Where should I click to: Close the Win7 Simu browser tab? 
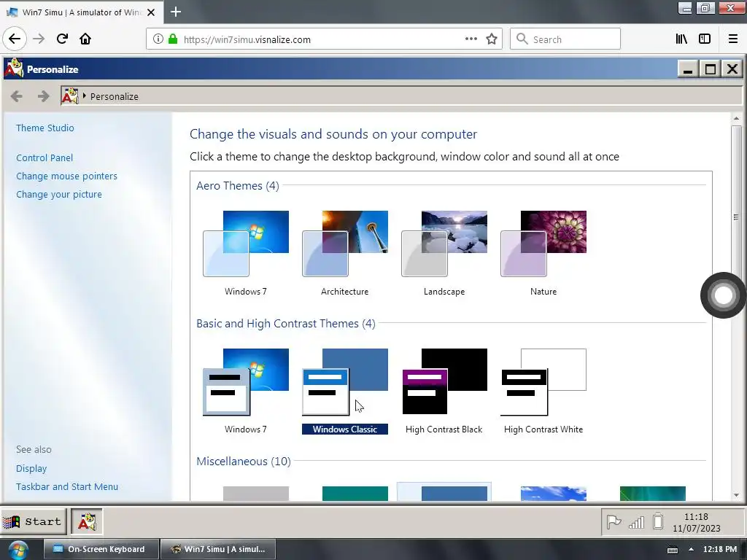(151, 12)
